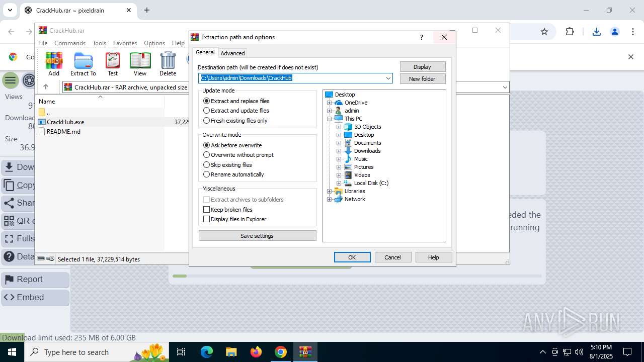Expand the admin tree node
Screen dimensions: 644x362
[x=330, y=111]
